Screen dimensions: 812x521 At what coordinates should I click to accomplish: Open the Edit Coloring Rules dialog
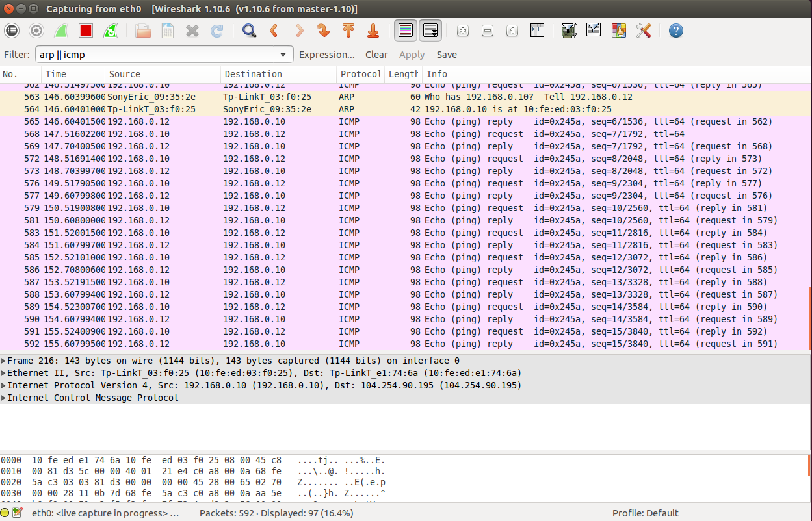point(618,31)
